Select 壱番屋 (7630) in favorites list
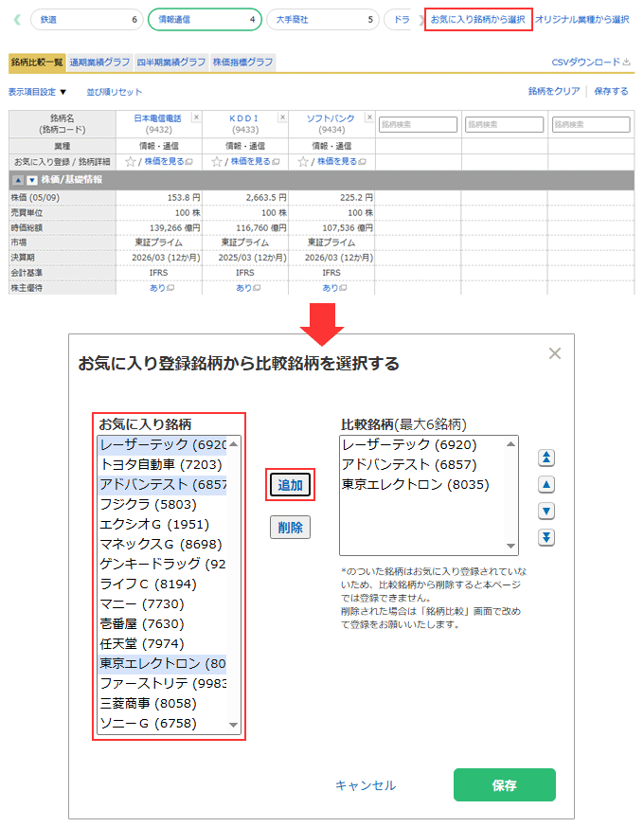The height and width of the screenshot is (827, 644). 162,624
